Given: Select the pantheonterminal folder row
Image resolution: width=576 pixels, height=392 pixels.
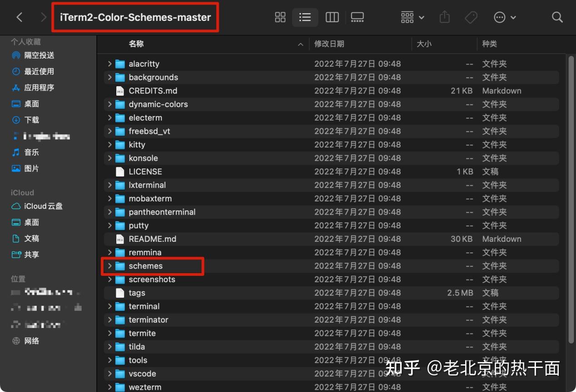Looking at the screenshot, I should (331, 212).
